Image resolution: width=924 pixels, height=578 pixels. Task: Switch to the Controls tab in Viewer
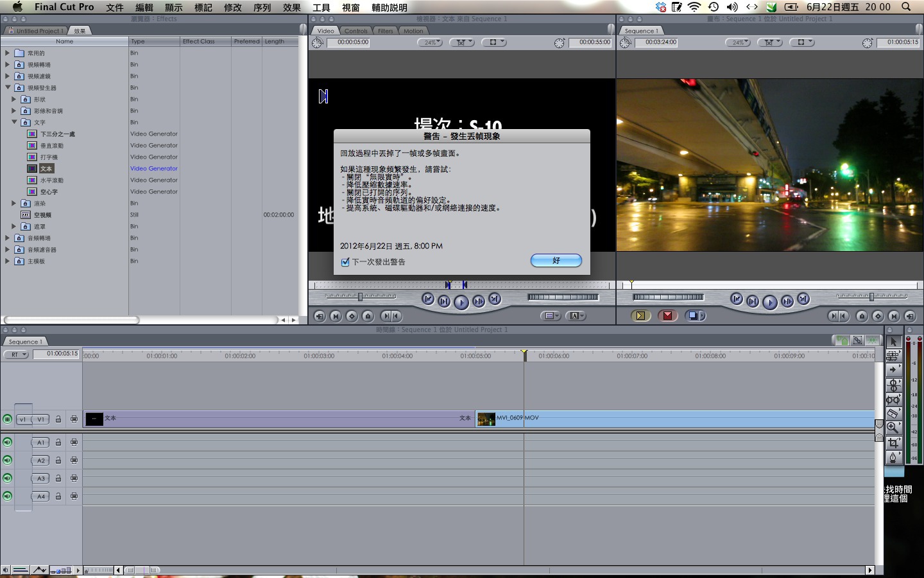355,31
